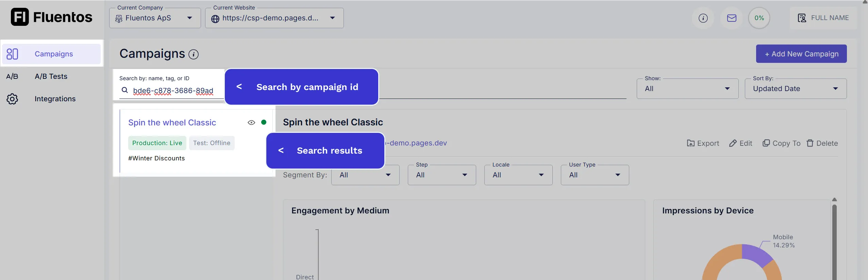Click the Campaigns grid icon in sidebar
The image size is (868, 280).
point(12,54)
